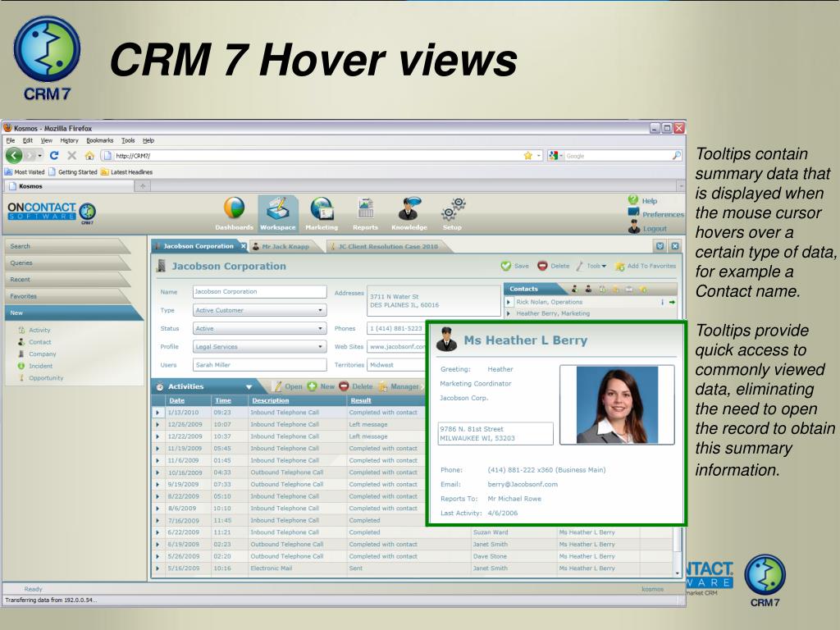Close the Jacobson Corporation tab
Image resolution: width=840 pixels, height=630 pixels.
(x=243, y=246)
